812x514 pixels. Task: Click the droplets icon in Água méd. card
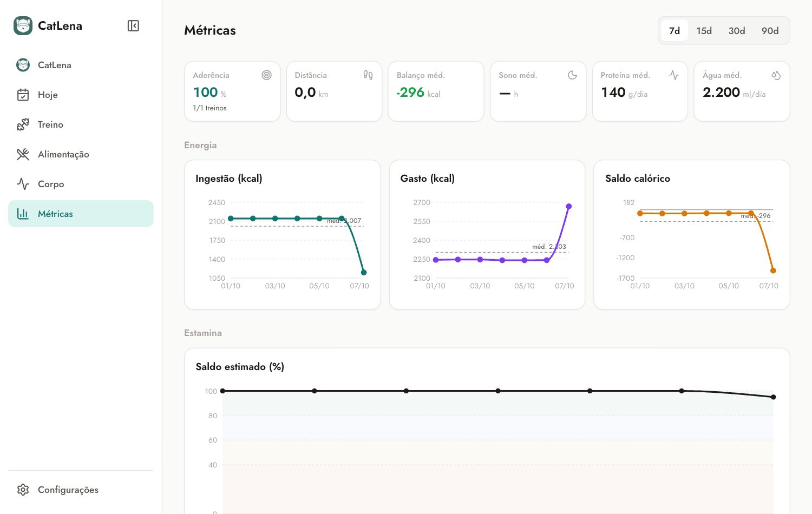(776, 75)
